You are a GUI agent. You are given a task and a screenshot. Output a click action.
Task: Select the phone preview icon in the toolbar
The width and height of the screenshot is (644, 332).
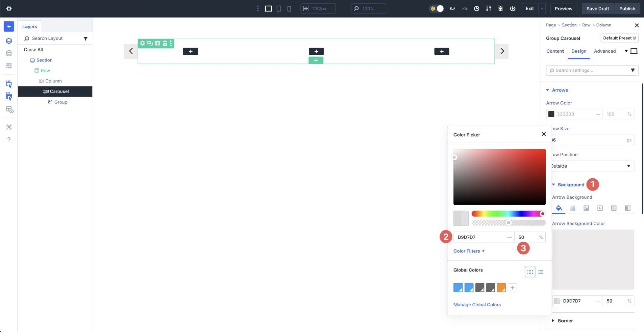coord(289,8)
